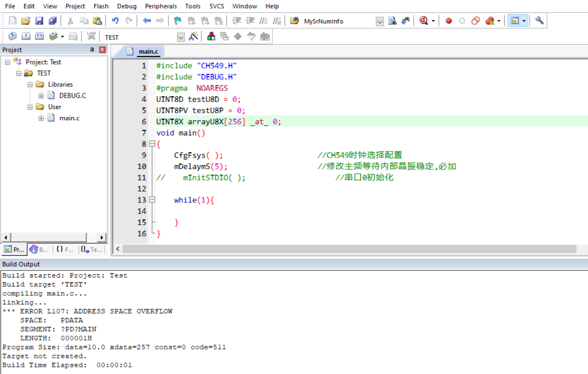Uncomment the selected lines
Screen dimensions: 588x374
tap(277, 21)
